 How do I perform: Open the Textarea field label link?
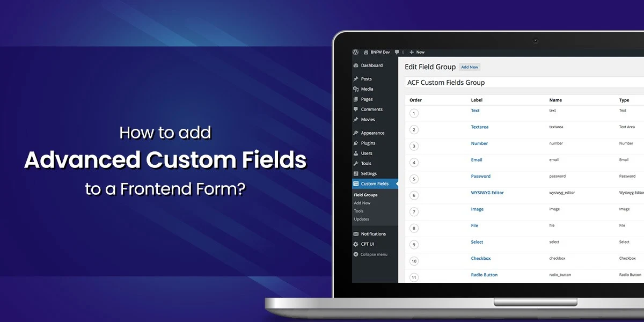[479, 127]
